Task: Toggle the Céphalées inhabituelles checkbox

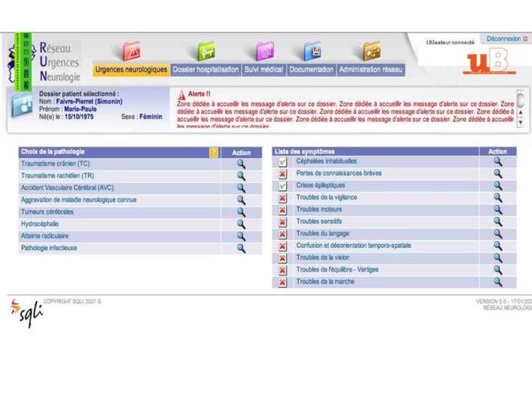Action: (x=283, y=162)
